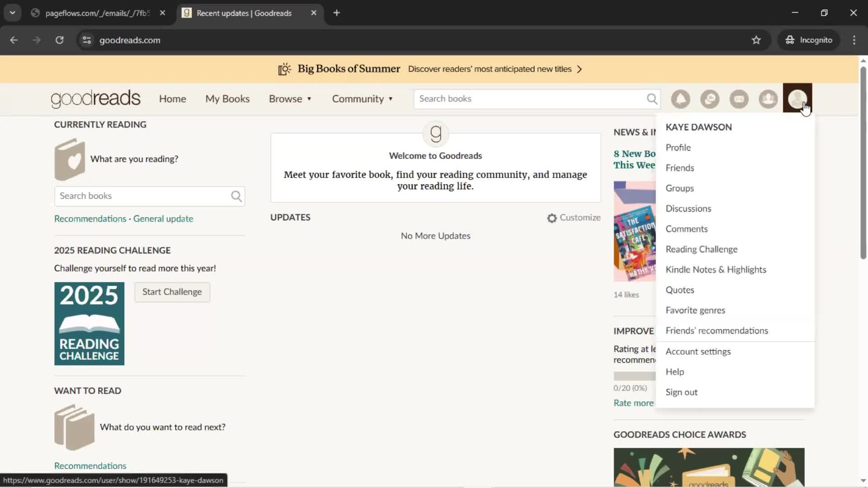Image resolution: width=868 pixels, height=488 pixels.
Task: Select Favorite genres from the user menu
Action: click(695, 310)
